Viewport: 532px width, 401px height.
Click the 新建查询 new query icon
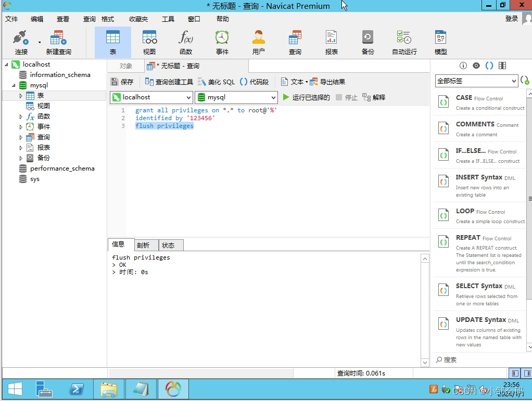coord(58,42)
